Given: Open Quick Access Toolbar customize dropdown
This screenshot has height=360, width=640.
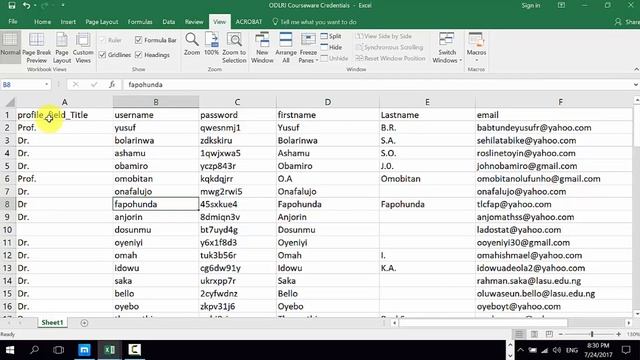Looking at the screenshot, I should [x=63, y=5].
